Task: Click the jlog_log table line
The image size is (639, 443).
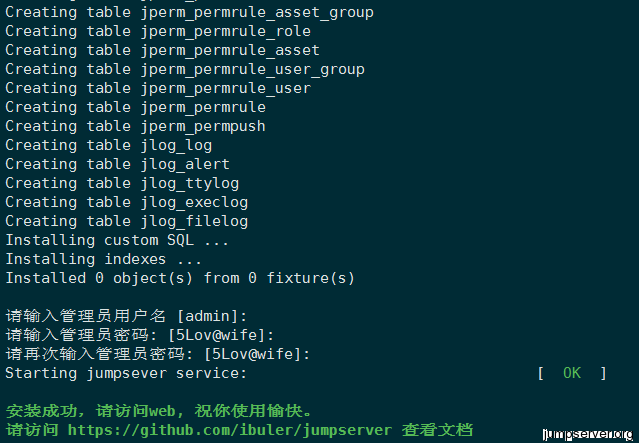Action: (x=108, y=145)
